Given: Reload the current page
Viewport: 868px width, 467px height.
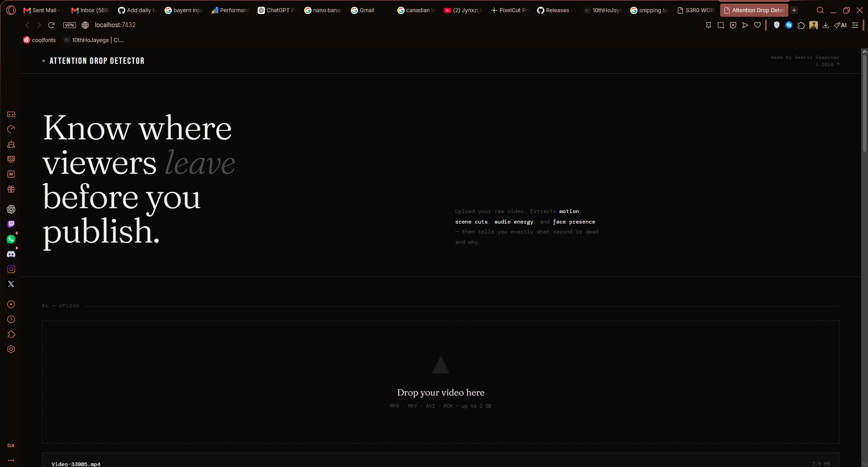Looking at the screenshot, I should pyautogui.click(x=52, y=25).
